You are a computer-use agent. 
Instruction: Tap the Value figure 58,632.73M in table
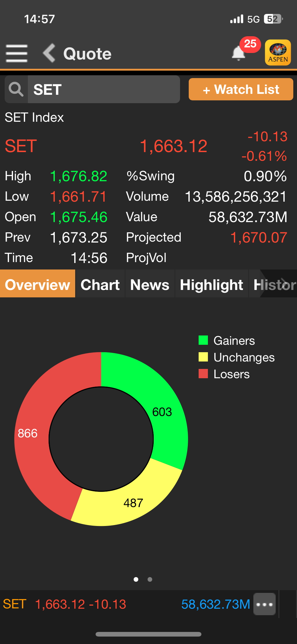pos(248,217)
